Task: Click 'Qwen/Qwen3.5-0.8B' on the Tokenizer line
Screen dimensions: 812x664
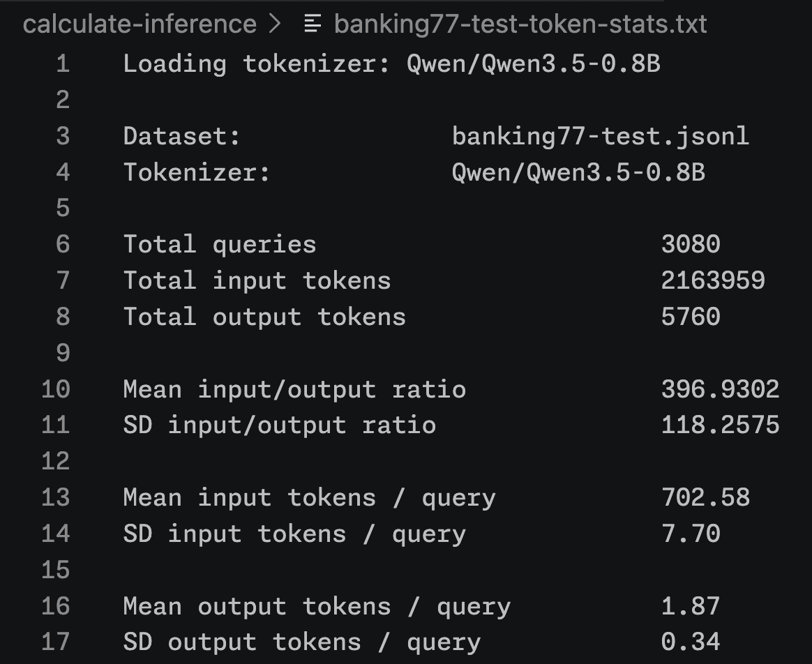Action: click(578, 172)
